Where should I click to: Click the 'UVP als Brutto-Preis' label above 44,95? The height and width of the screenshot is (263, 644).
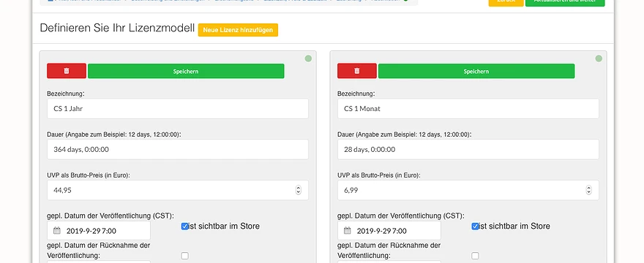coord(89,175)
